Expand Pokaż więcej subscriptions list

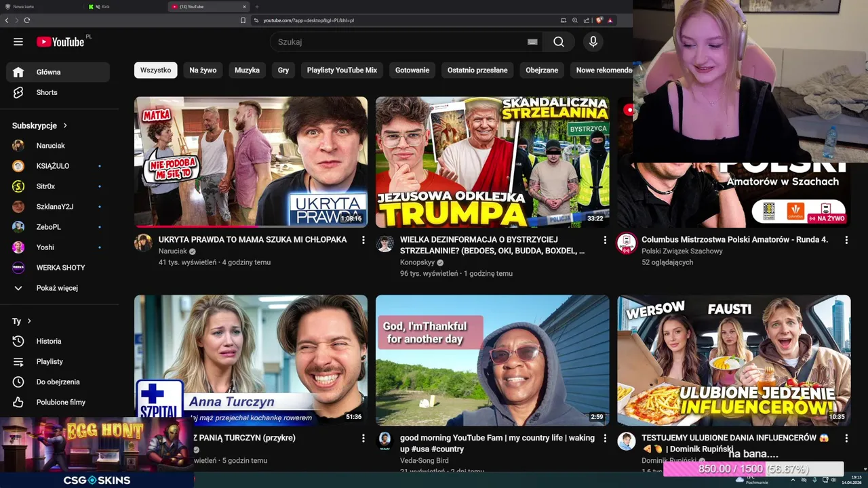(58, 288)
